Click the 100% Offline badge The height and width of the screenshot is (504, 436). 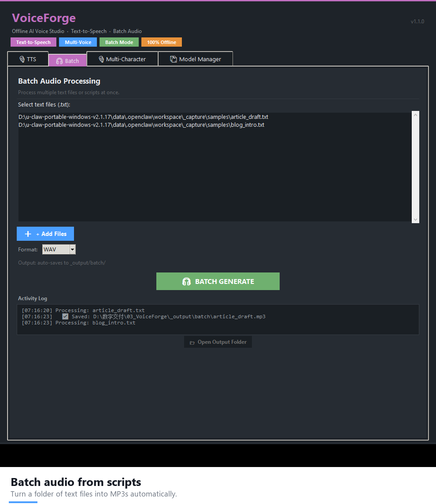tap(162, 42)
